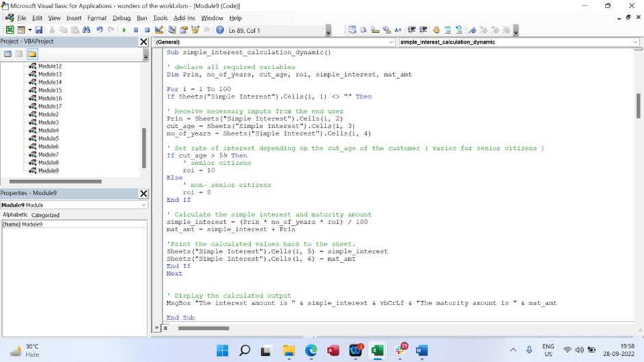Open the Properties Window toolbar icon
The width and height of the screenshot is (644, 362).
(184, 30)
